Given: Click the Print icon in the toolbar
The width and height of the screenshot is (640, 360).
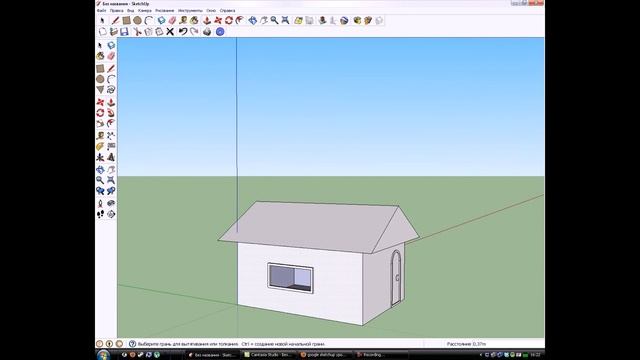Looking at the screenshot, I should click(x=207, y=31).
